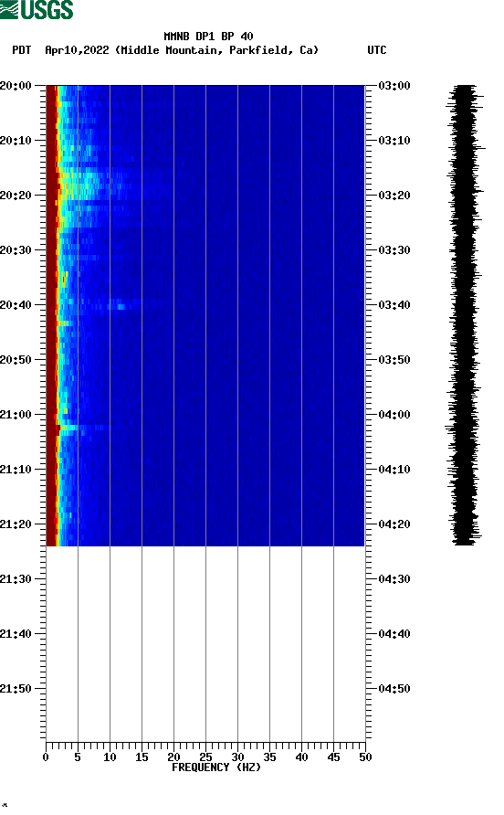Click the 21:40 PDT time label
Screen dimensions: 504x815
click(16, 633)
